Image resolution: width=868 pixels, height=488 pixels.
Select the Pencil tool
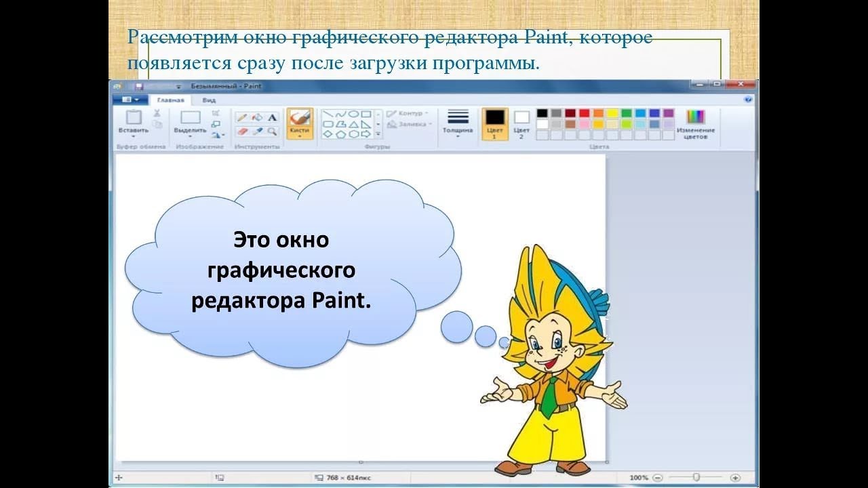tap(242, 117)
